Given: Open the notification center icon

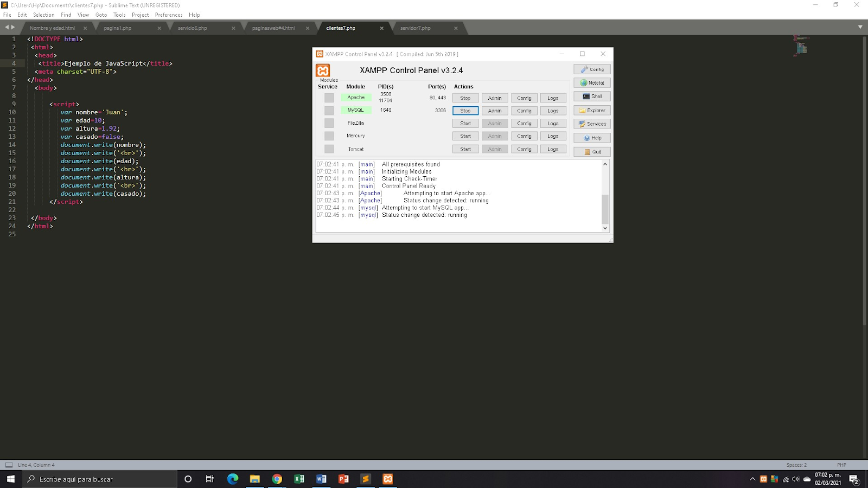Looking at the screenshot, I should click(x=854, y=479).
